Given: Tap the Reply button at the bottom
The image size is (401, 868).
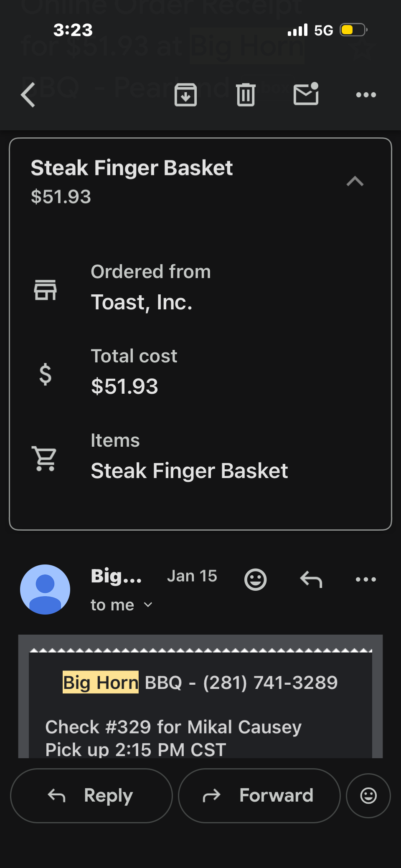Looking at the screenshot, I should (91, 796).
